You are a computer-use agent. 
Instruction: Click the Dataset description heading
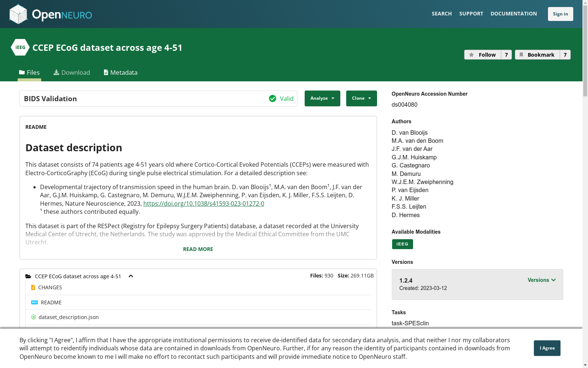tap(74, 148)
